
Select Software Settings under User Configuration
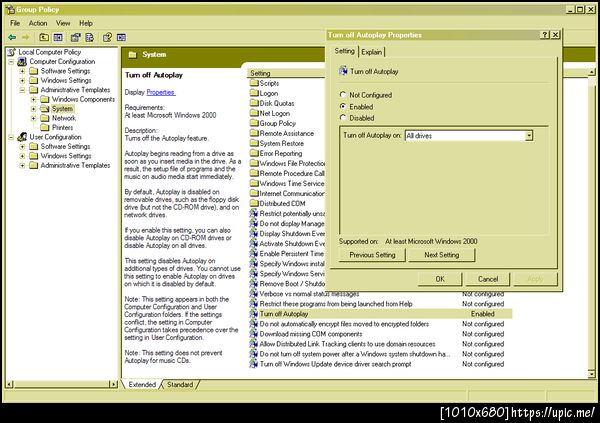[x=65, y=147]
